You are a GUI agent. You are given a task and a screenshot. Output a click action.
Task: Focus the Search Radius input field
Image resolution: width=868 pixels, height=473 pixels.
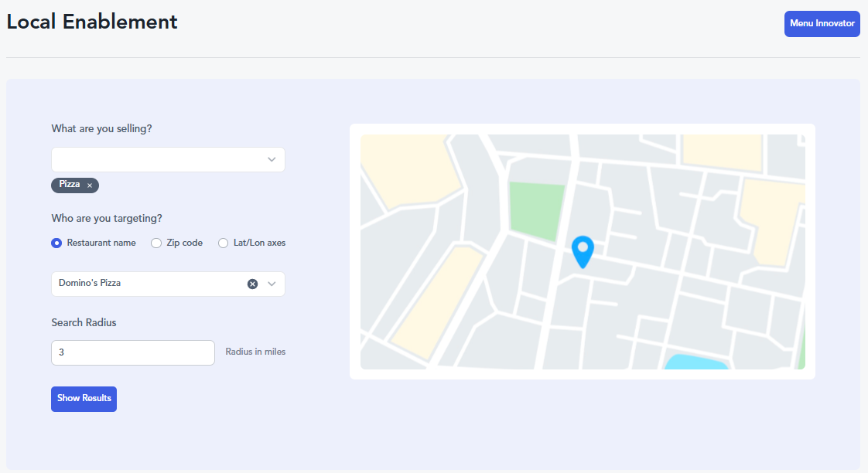point(132,352)
